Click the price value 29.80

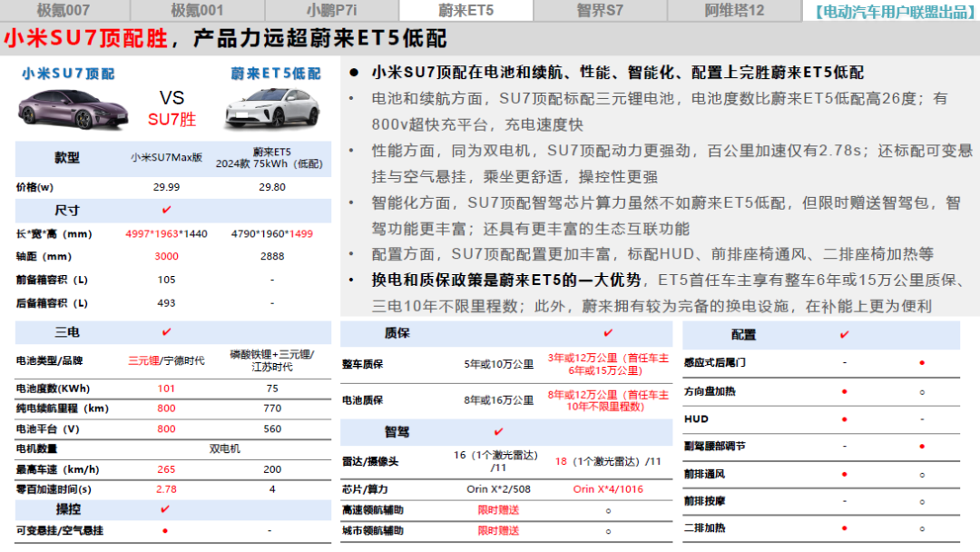[x=272, y=187]
